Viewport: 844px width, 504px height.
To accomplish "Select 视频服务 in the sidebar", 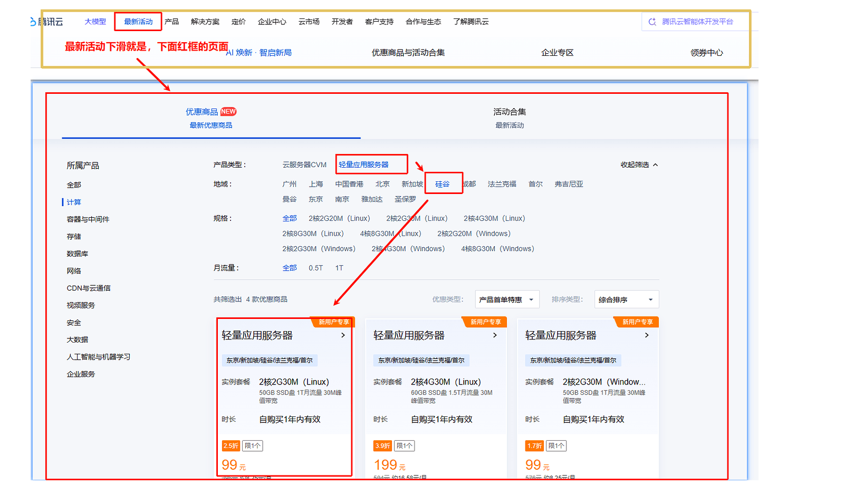I will click(x=81, y=306).
